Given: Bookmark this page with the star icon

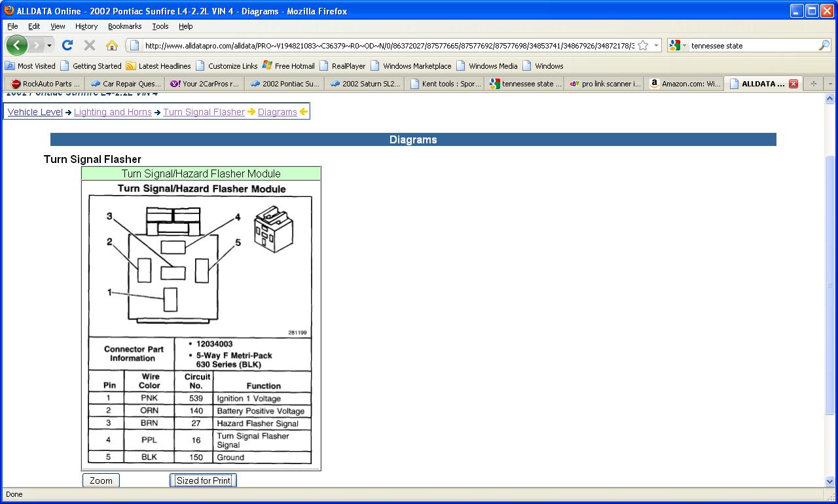Looking at the screenshot, I should pyautogui.click(x=643, y=45).
